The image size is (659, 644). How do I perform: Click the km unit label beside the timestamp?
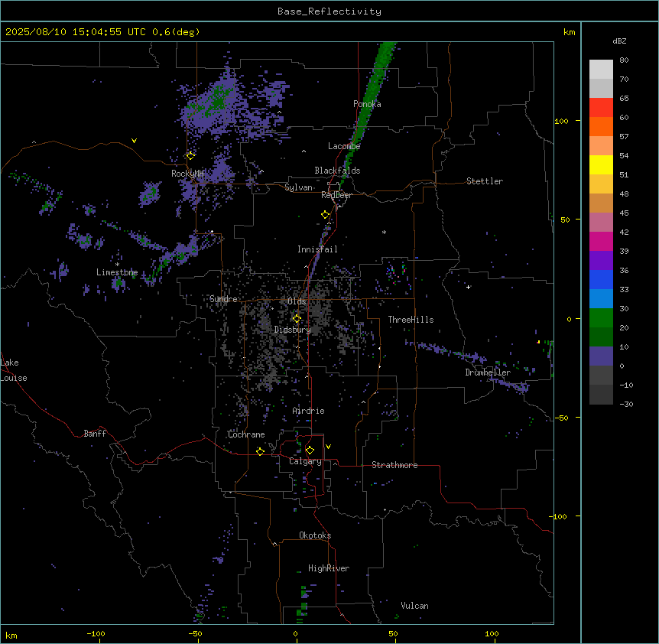click(569, 32)
